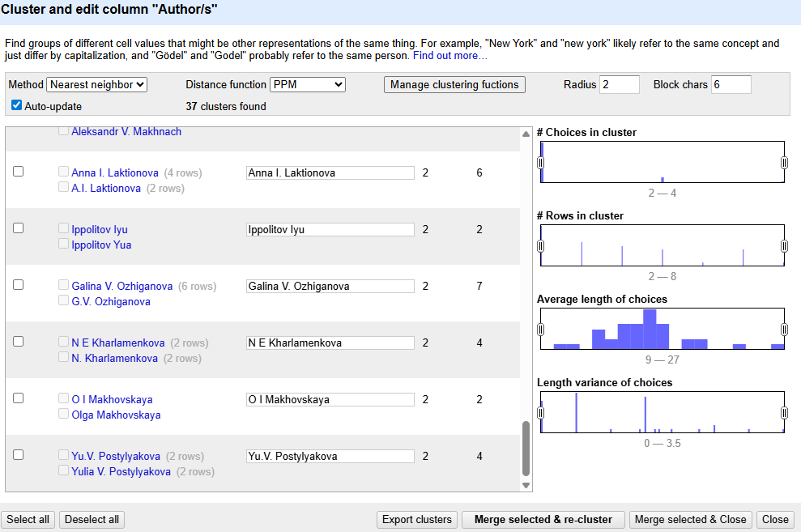
Task: Click Manage clustering functions button
Action: [454, 84]
